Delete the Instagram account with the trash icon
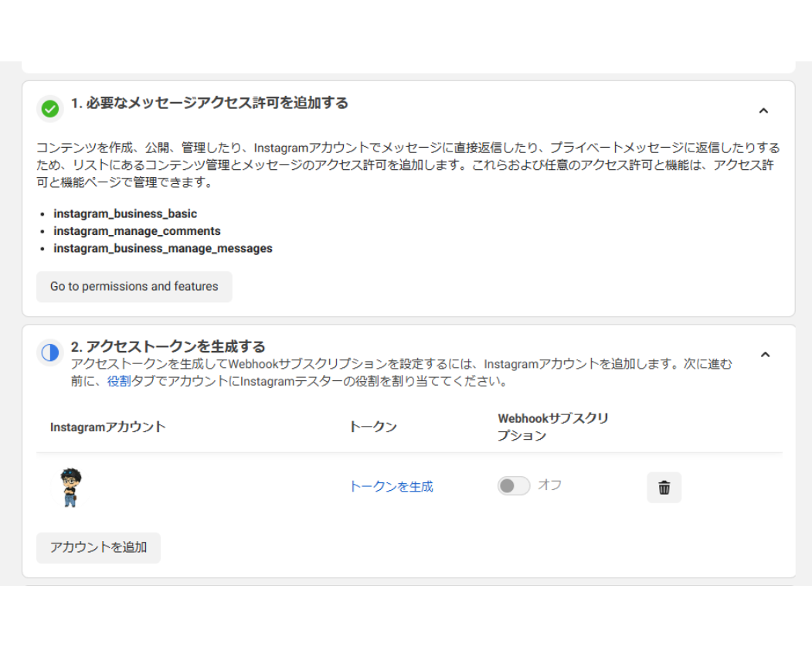The height and width of the screenshot is (647, 812). point(664,488)
